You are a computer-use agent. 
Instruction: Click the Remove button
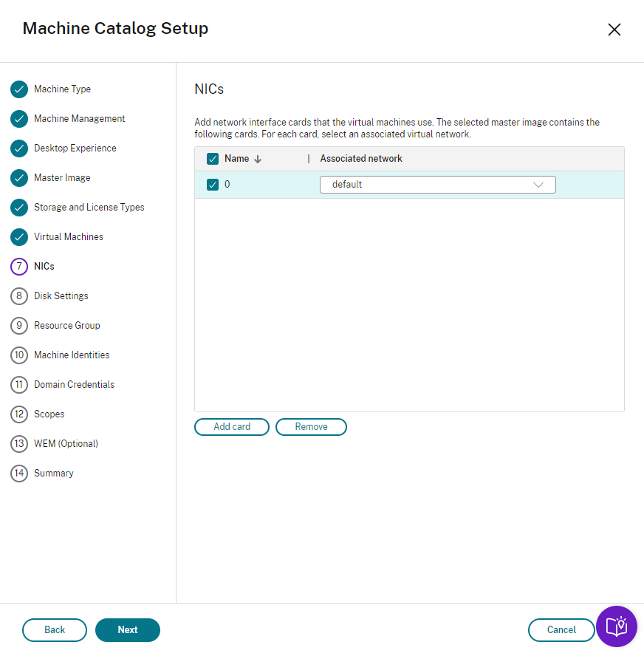(311, 427)
